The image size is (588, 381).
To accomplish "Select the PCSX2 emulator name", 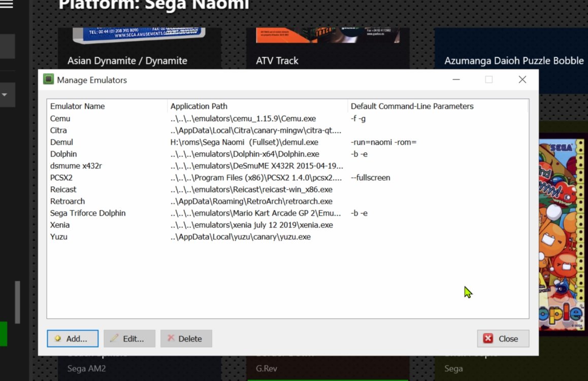I will pyautogui.click(x=61, y=178).
